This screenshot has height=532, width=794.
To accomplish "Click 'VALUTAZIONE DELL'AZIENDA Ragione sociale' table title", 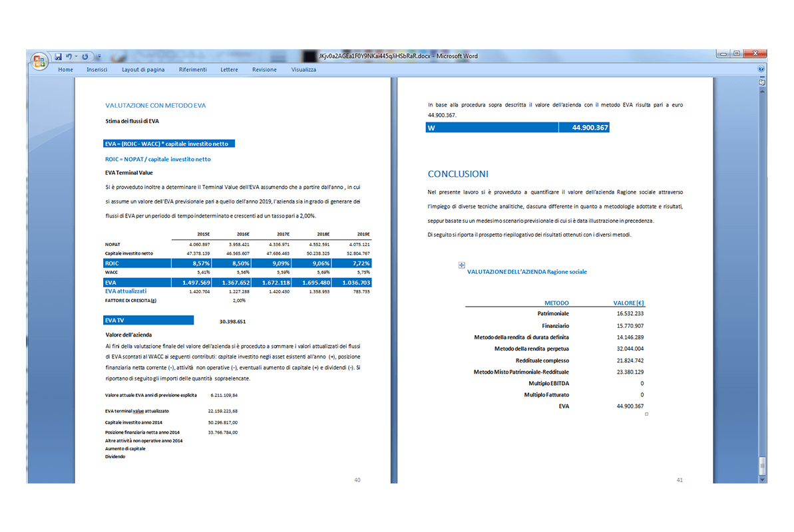I will [x=526, y=272].
